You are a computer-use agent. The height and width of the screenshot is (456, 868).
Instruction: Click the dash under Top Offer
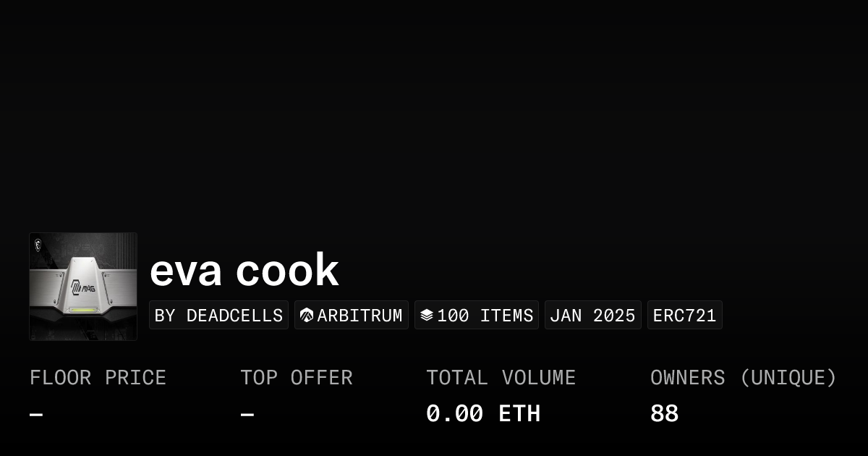[247, 415]
